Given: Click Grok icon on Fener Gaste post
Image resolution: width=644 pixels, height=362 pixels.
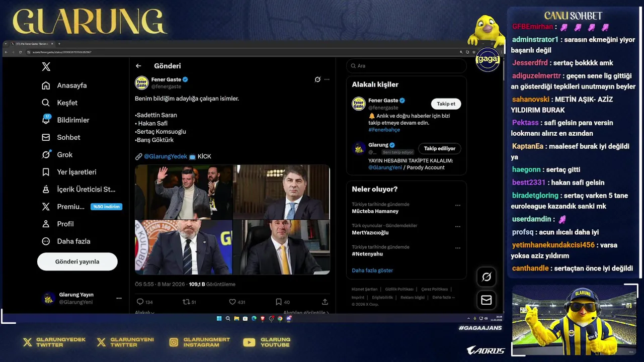Looking at the screenshot, I should (317, 79).
